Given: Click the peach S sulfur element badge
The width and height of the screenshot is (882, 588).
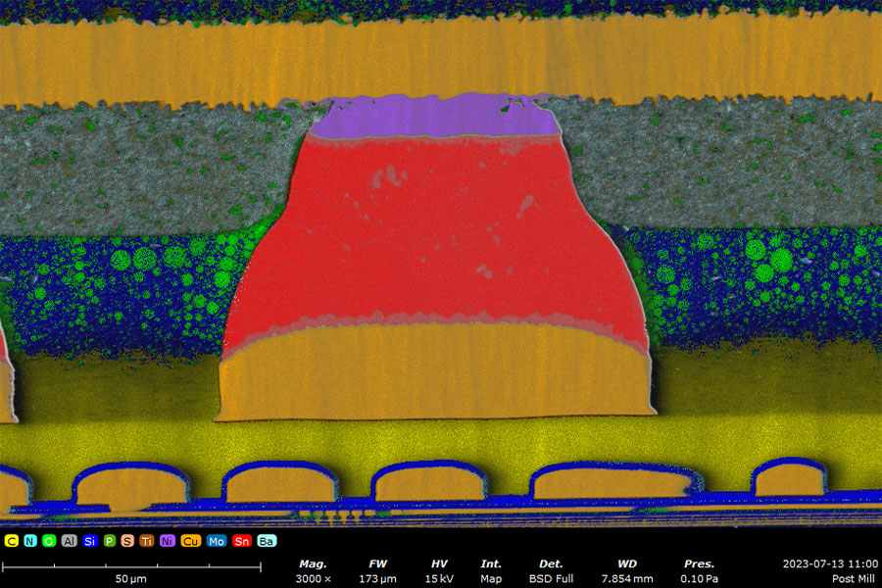Looking at the screenshot, I should [x=127, y=541].
